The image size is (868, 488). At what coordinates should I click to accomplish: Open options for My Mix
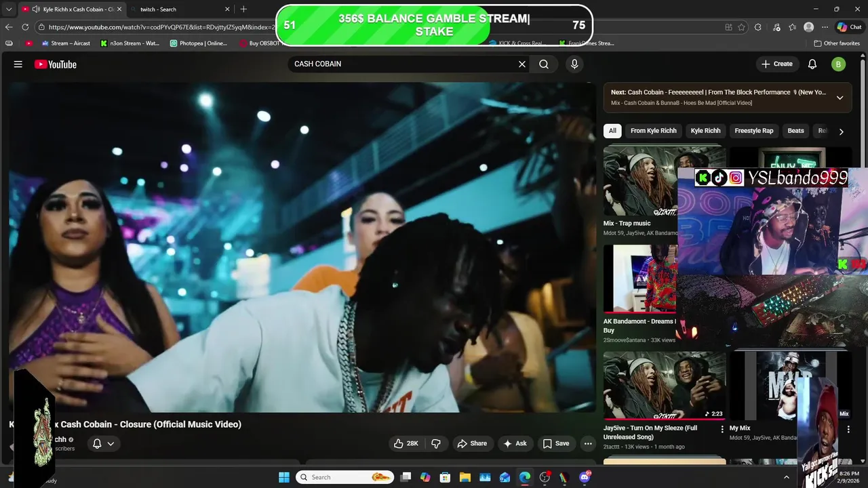(848, 429)
